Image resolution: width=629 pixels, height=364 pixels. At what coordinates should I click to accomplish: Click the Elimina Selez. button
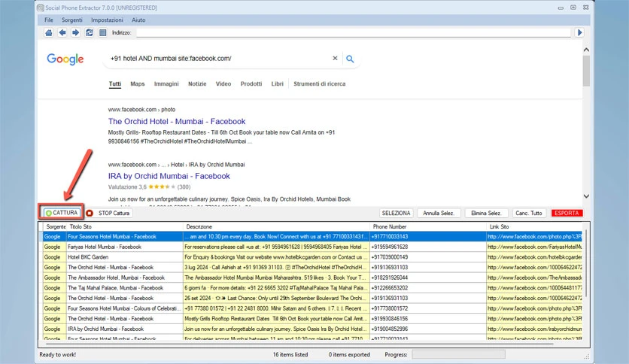486,214
